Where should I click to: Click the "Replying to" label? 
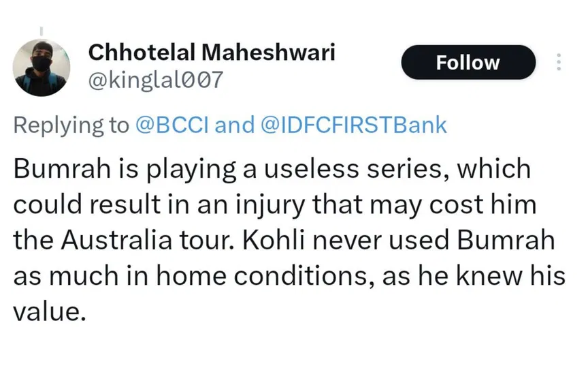tap(71, 125)
